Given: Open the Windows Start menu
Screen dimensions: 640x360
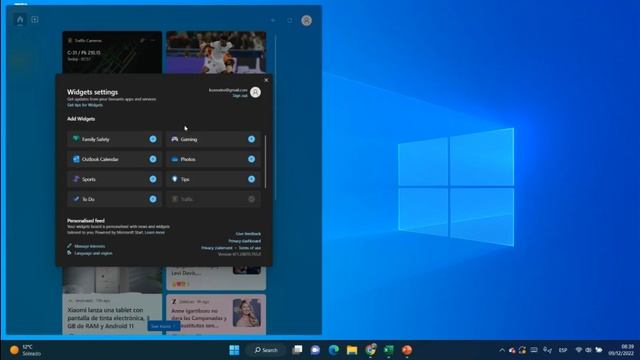Looking at the screenshot, I should pos(234,350).
